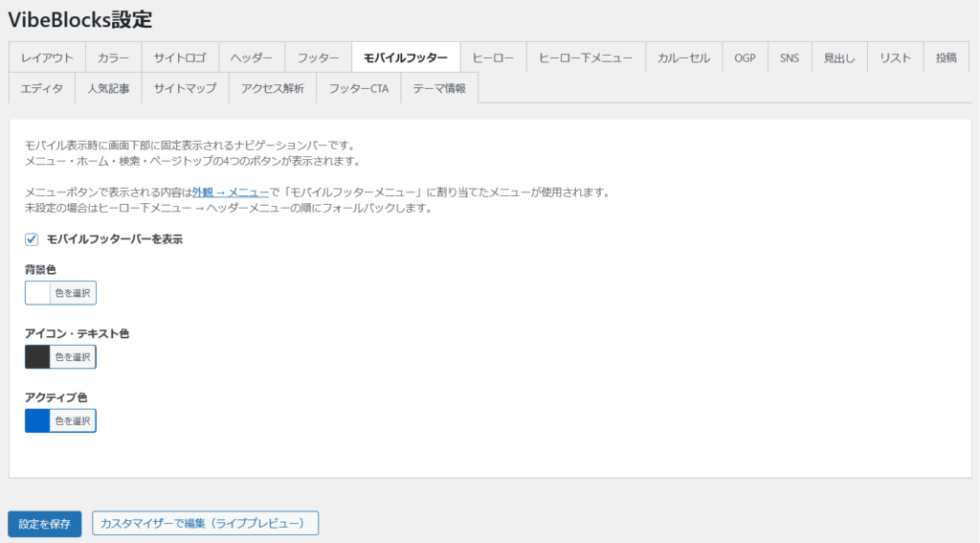This screenshot has width=980, height=543.
Task: Open the サイトロゴ tab
Action: pyautogui.click(x=180, y=57)
